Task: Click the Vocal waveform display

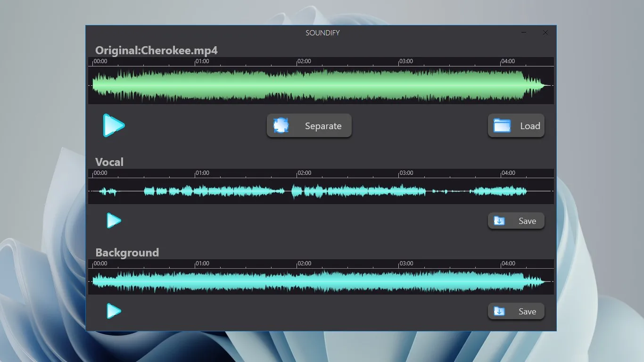Action: coord(321,191)
